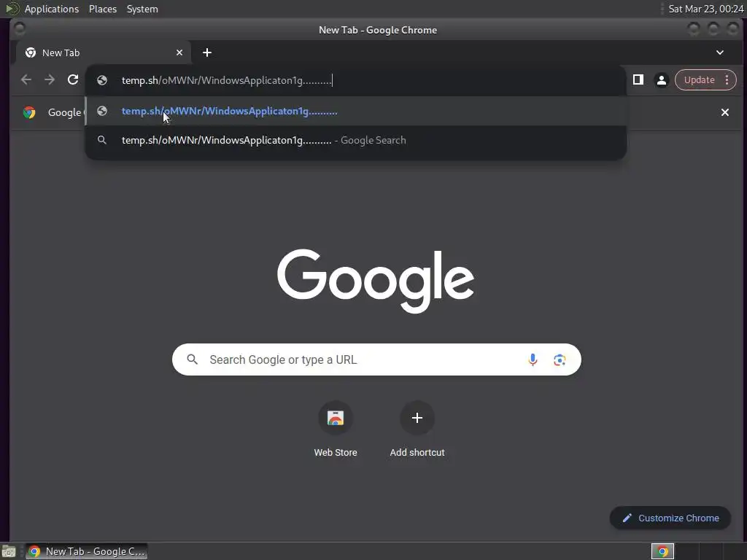This screenshot has width=747, height=560.
Task: Open the profile avatar menu
Action: point(661,80)
